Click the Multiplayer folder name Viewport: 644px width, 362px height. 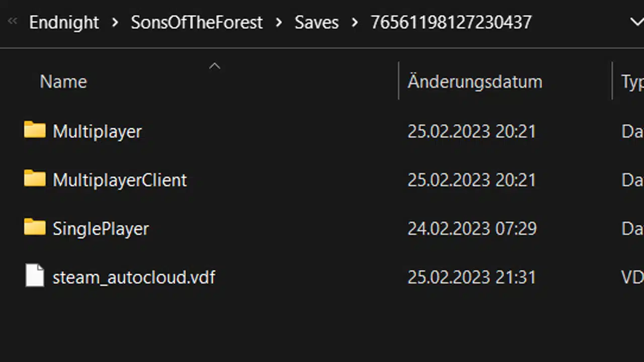(97, 131)
